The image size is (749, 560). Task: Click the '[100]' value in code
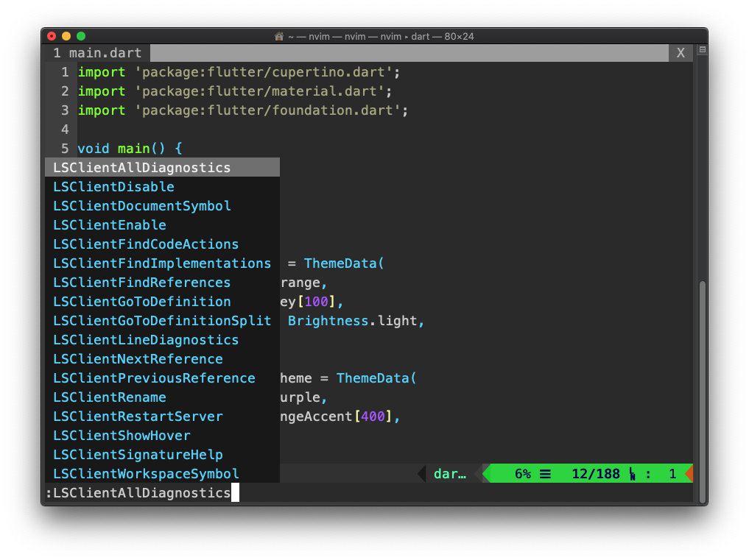[316, 301]
